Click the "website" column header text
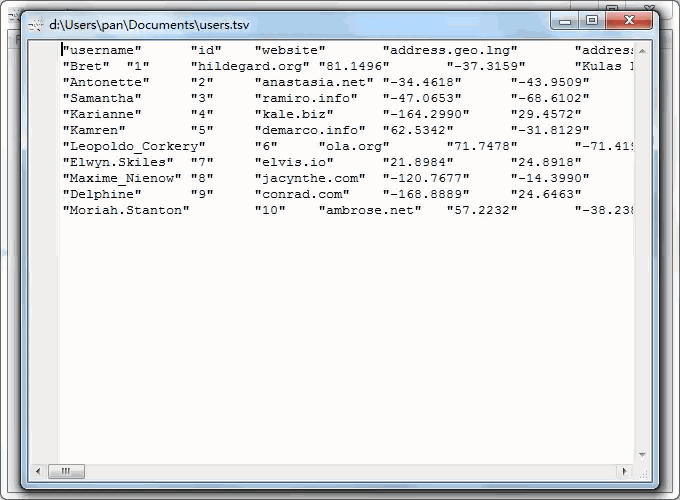The height and width of the screenshot is (500, 680). [290, 49]
